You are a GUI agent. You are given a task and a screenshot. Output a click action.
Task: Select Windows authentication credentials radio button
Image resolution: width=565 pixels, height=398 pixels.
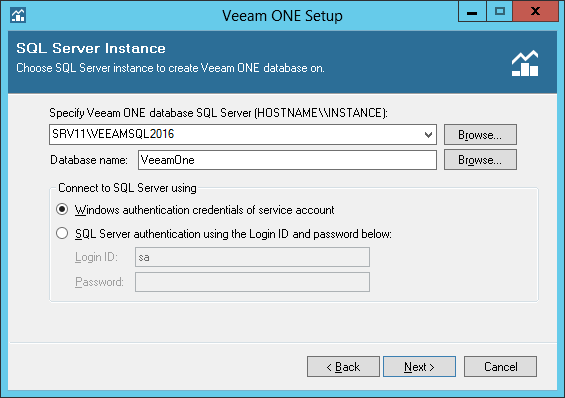(x=62, y=209)
